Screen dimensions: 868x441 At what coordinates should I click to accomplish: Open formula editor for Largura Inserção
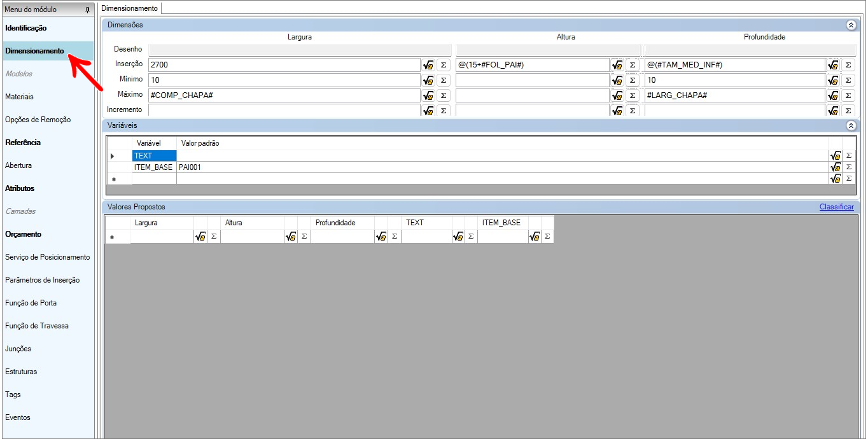(428, 65)
